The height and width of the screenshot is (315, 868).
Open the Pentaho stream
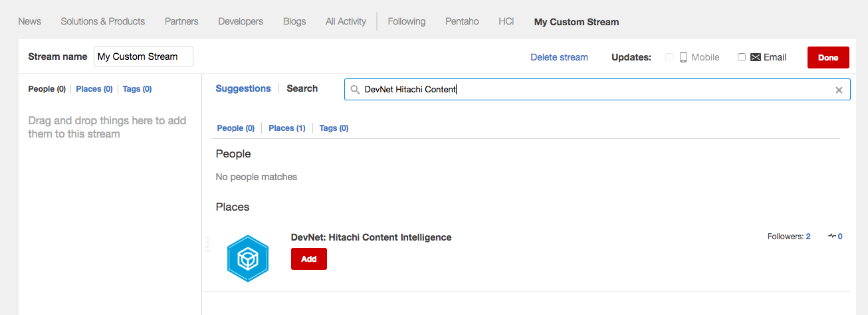click(462, 21)
